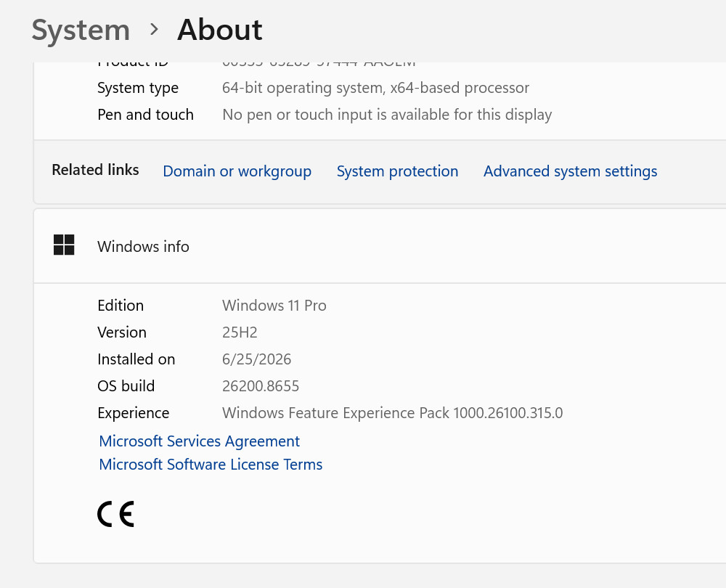Select the installed on date value
Viewport: 726px width, 588px height.
[256, 359]
